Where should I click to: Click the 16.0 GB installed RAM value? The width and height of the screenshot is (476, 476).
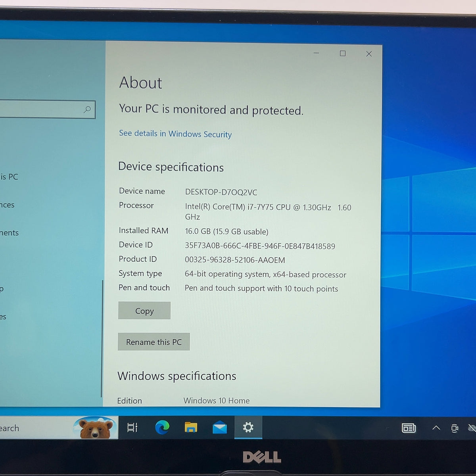(x=226, y=232)
